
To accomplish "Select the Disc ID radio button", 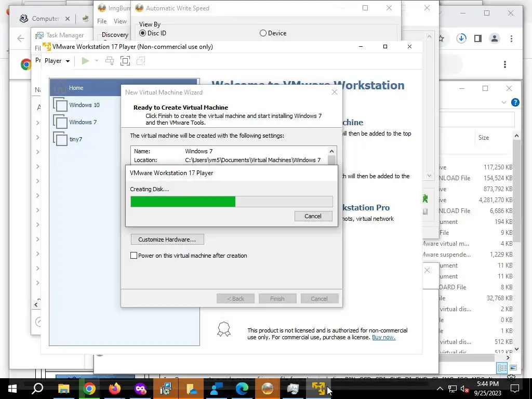I will (142, 33).
